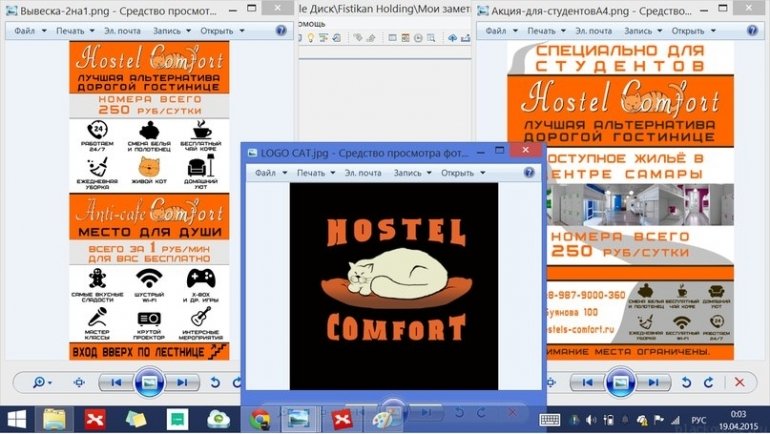Click Эл. почта in LOGO CAT window
Viewport: 770px width, 434px height.
click(x=364, y=172)
